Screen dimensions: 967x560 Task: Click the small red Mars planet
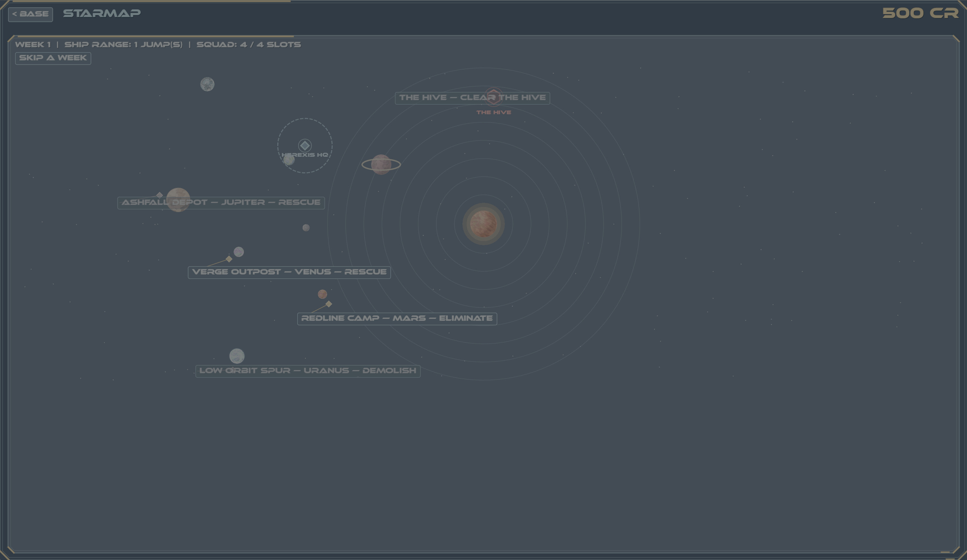[322, 294]
